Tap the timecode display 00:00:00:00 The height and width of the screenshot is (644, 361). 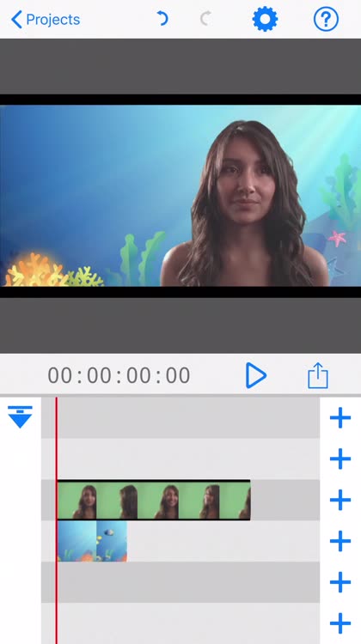click(x=119, y=375)
